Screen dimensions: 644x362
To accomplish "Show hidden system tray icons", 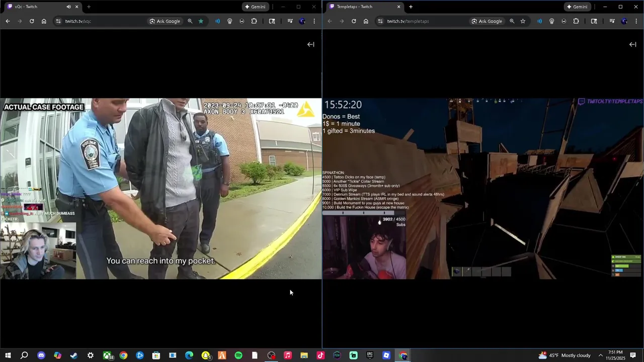I will pyautogui.click(x=600, y=355).
